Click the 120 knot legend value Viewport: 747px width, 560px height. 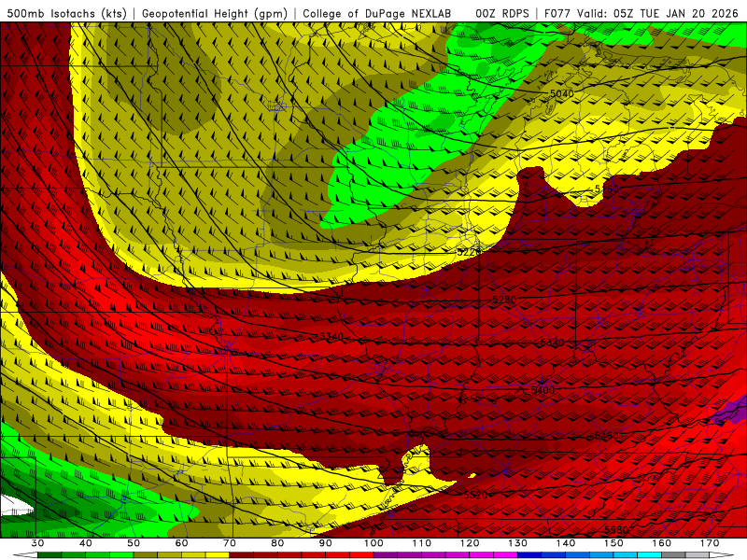point(470,543)
